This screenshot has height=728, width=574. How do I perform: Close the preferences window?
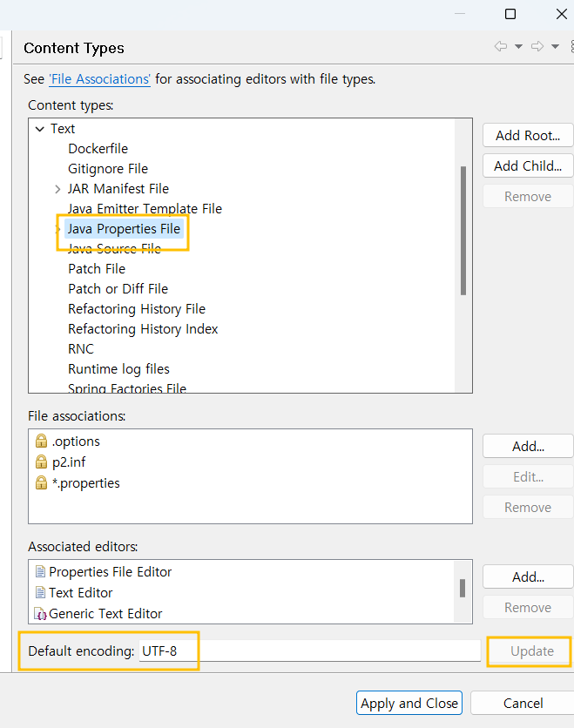pos(562,14)
